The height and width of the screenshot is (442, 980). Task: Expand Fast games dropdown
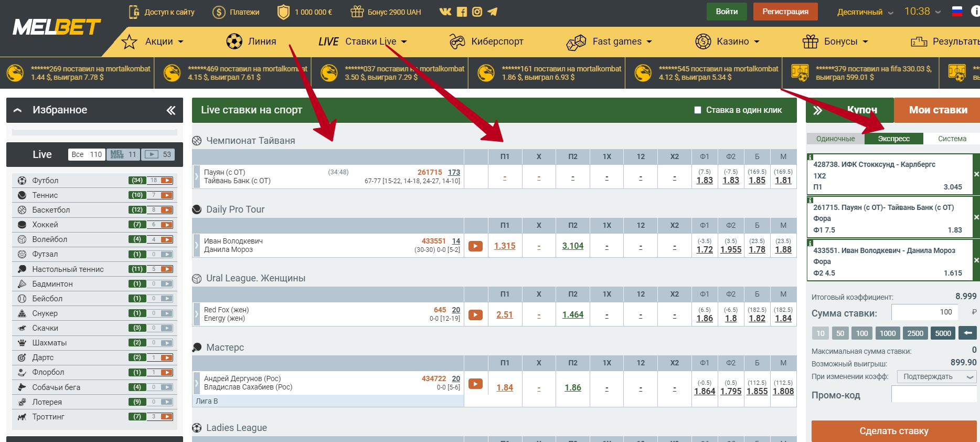coord(609,41)
